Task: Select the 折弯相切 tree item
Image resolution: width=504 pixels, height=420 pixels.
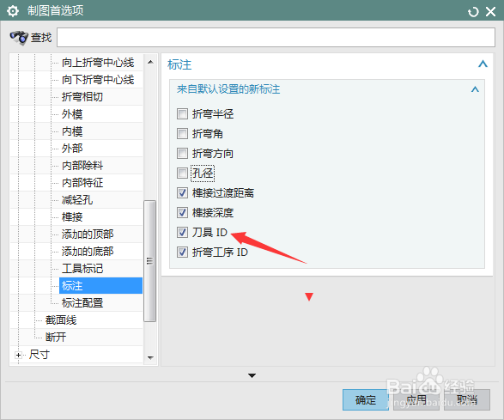Action: pos(82,97)
